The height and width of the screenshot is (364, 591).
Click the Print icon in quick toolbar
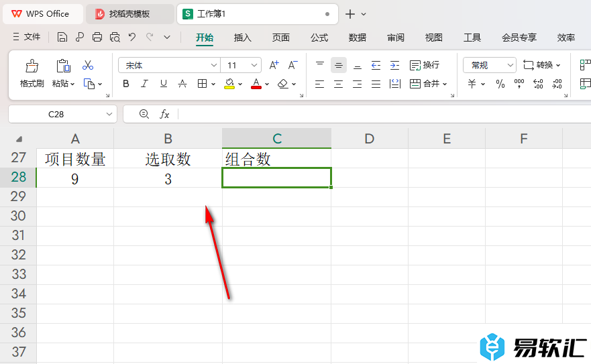97,37
